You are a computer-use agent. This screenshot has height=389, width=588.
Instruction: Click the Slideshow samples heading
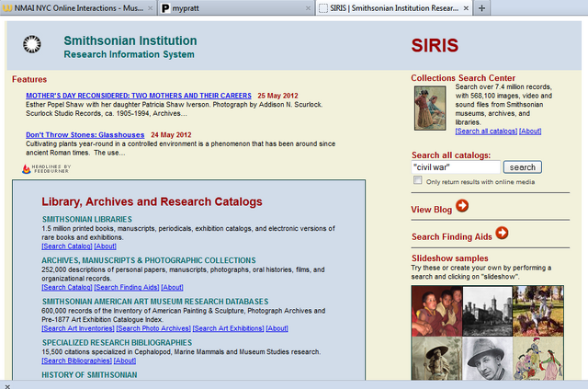[450, 258]
